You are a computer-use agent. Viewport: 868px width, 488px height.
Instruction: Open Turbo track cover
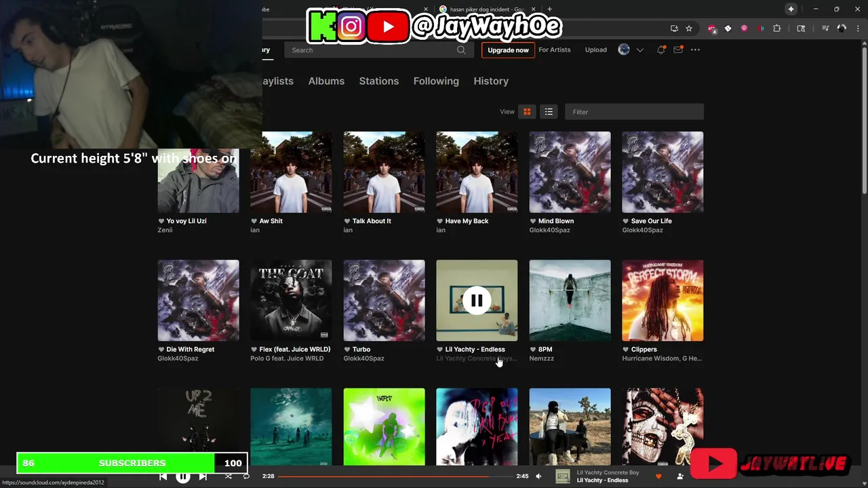(384, 300)
